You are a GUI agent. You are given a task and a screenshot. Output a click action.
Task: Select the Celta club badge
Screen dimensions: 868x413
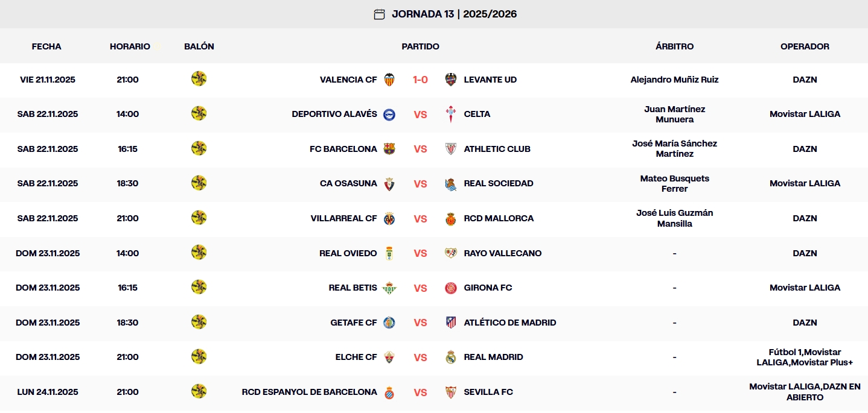tap(451, 114)
